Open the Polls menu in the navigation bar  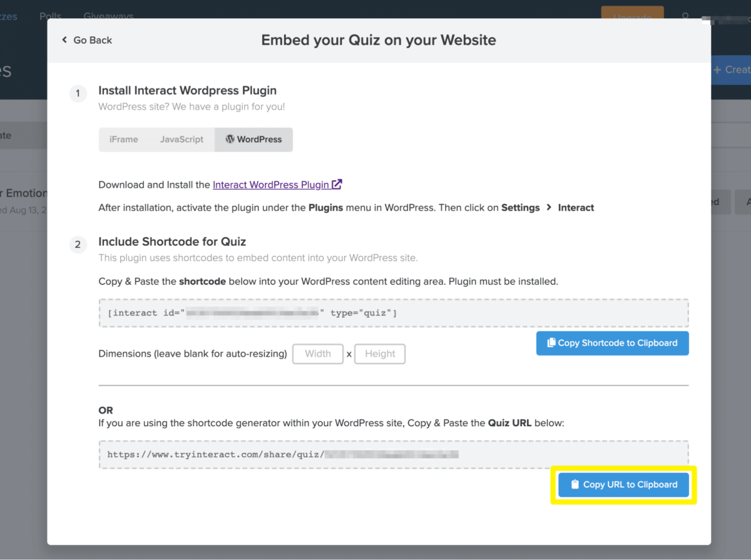pos(50,16)
